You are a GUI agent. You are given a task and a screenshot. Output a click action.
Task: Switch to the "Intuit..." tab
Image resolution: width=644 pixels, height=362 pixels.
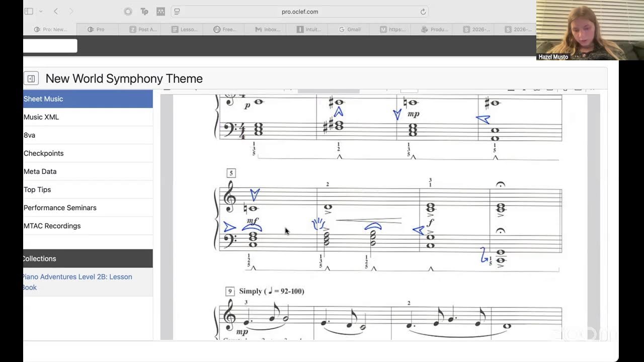pos(309,29)
